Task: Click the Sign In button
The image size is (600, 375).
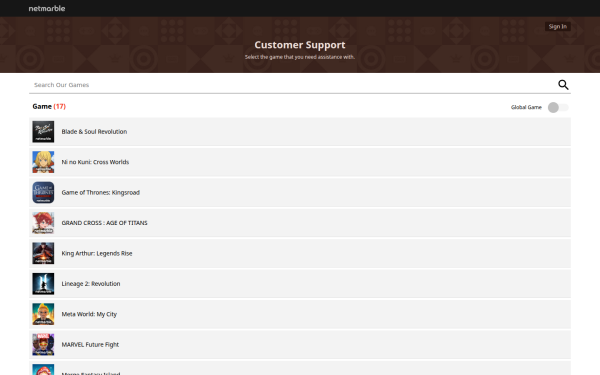Action: (x=558, y=26)
